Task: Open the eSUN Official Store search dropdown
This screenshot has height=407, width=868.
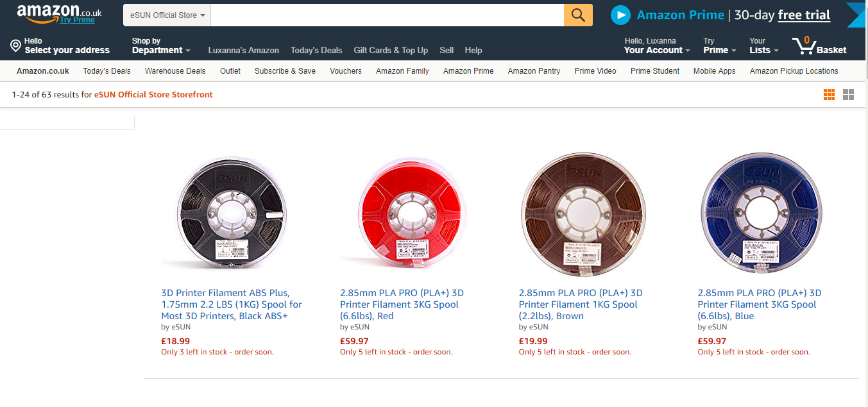Action: (x=167, y=15)
